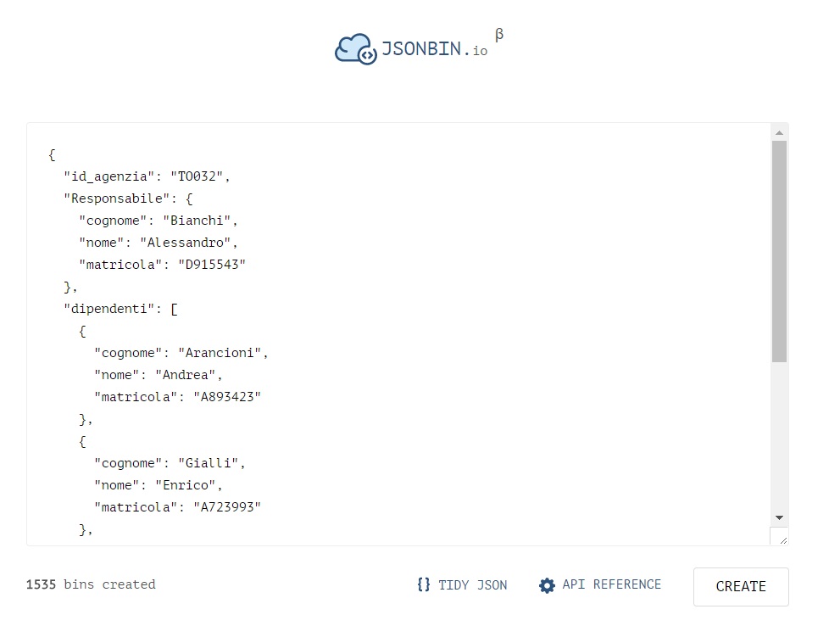
Task: Click the matricola value "A723993"
Action: pyautogui.click(x=226, y=507)
